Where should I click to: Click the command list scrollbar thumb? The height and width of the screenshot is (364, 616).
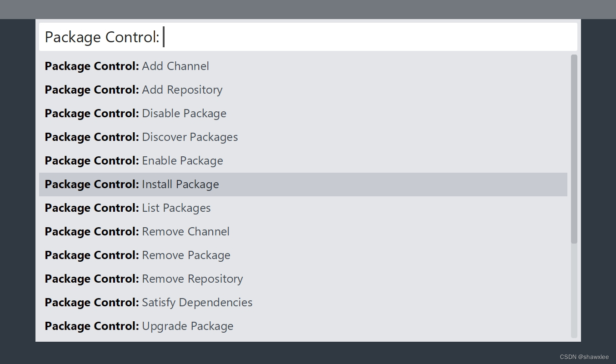(x=574, y=149)
